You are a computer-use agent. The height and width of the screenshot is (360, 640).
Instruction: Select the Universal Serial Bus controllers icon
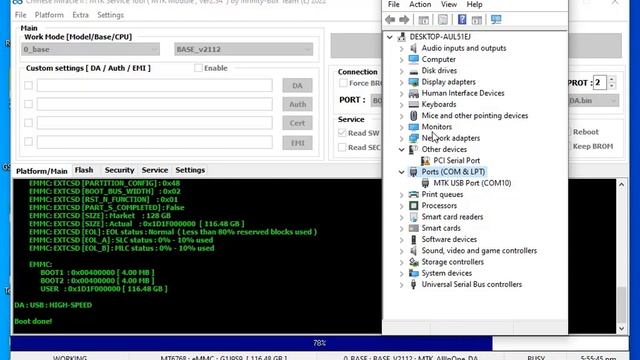pyautogui.click(x=413, y=284)
